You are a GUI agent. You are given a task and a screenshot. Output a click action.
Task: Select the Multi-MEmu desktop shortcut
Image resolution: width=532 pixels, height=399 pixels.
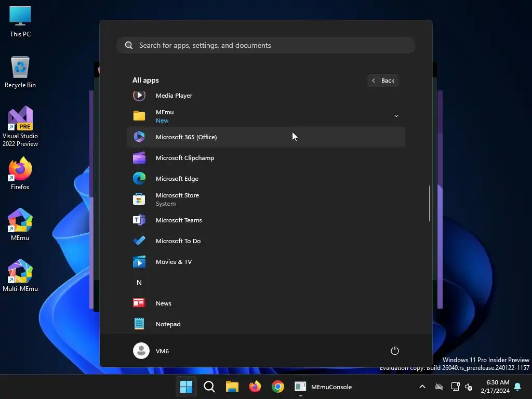click(x=20, y=275)
